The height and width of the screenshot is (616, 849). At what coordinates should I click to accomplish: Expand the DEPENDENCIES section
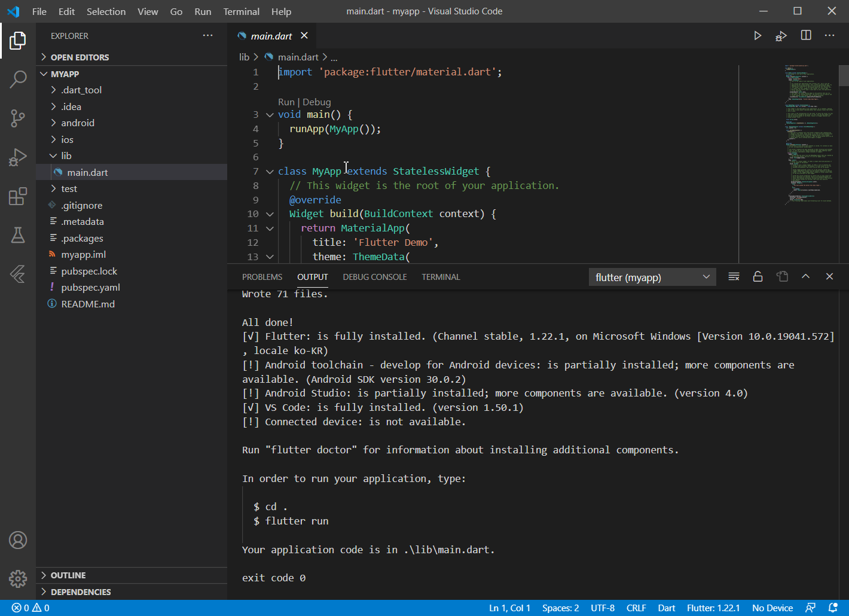(132, 591)
